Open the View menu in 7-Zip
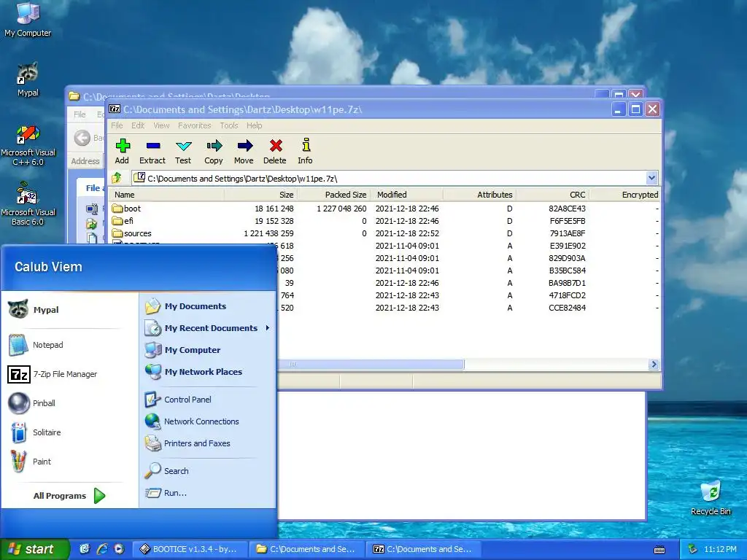 [161, 125]
